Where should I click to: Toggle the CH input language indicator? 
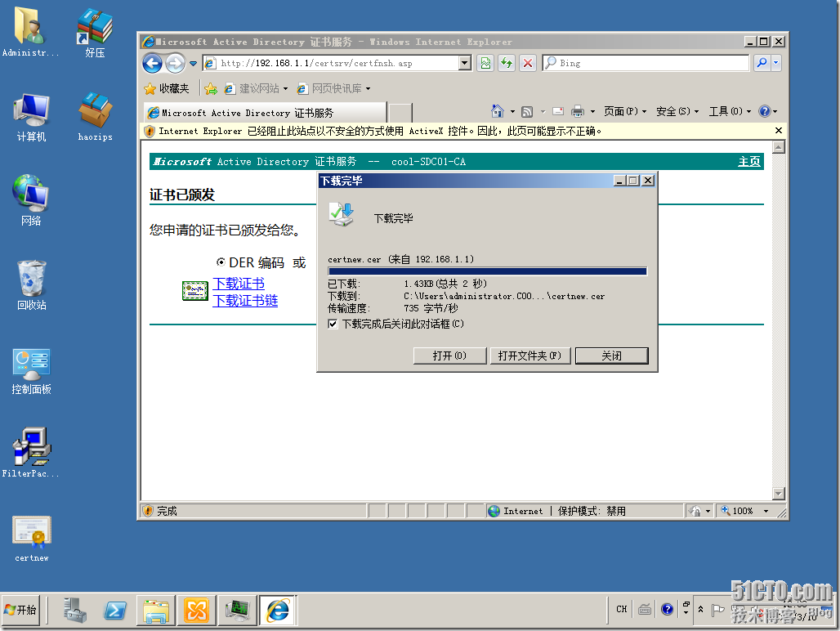[x=621, y=610]
